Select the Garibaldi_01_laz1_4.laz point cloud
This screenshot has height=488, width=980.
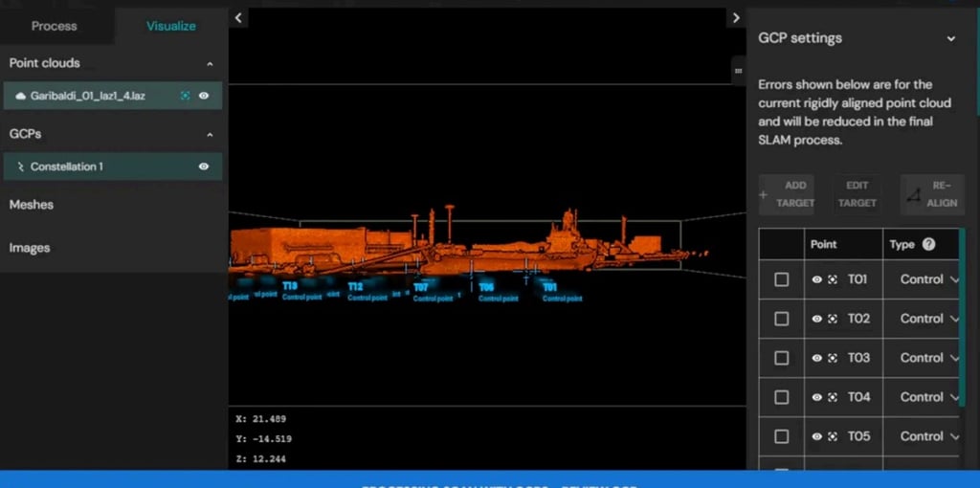pyautogui.click(x=113, y=96)
